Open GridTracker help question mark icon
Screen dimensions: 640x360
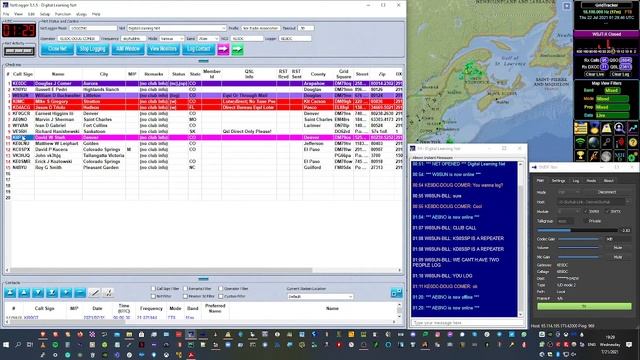pos(633,142)
